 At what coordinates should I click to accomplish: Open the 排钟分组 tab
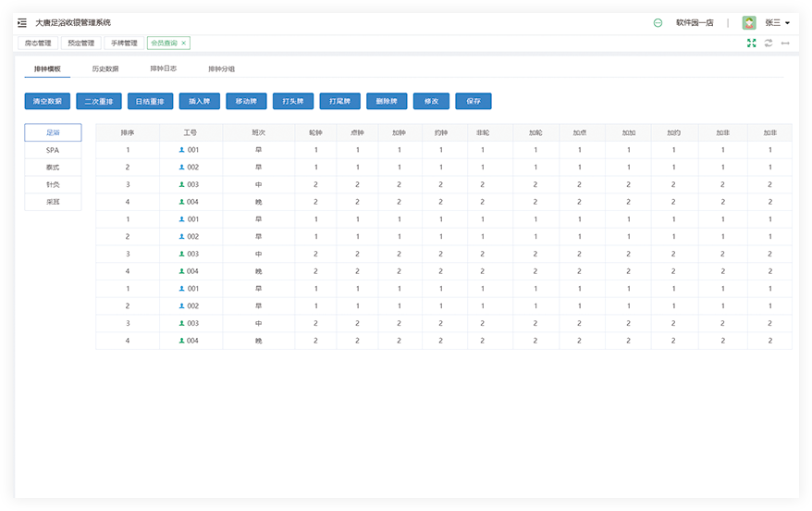[221, 69]
